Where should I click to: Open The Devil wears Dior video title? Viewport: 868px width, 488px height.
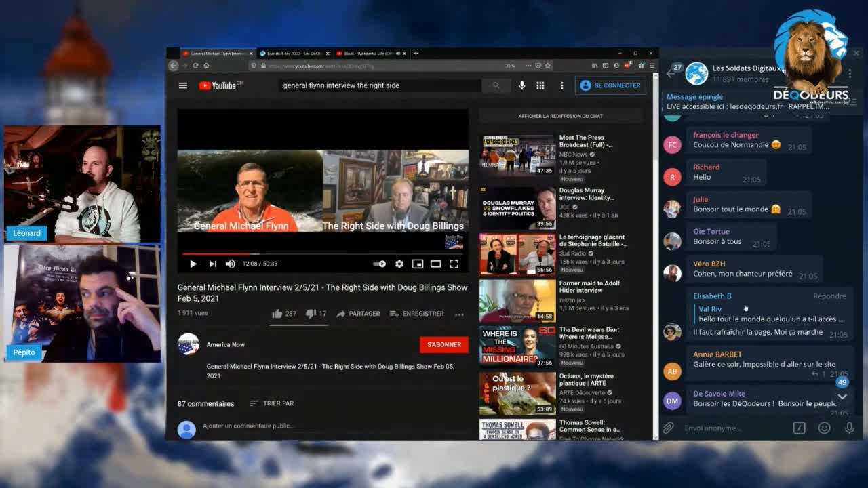(x=590, y=333)
